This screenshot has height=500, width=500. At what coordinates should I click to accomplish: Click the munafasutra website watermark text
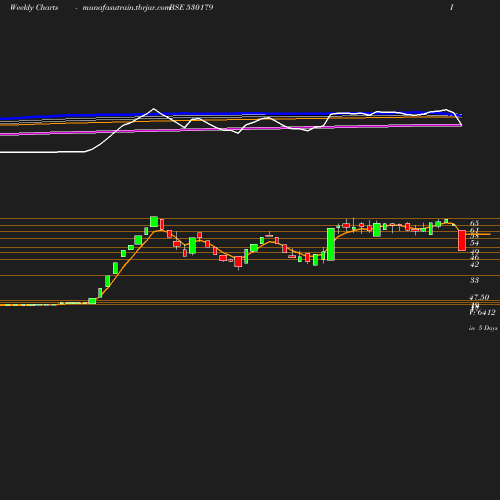126,8
